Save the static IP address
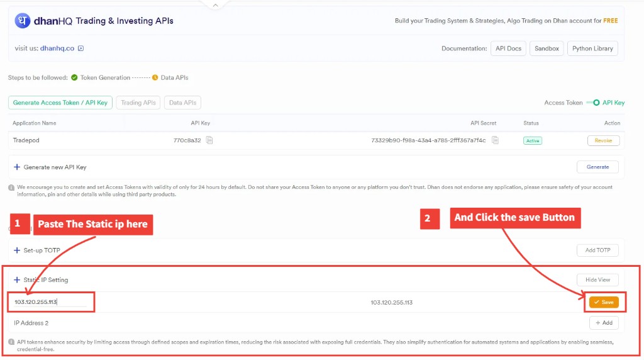 (x=604, y=302)
